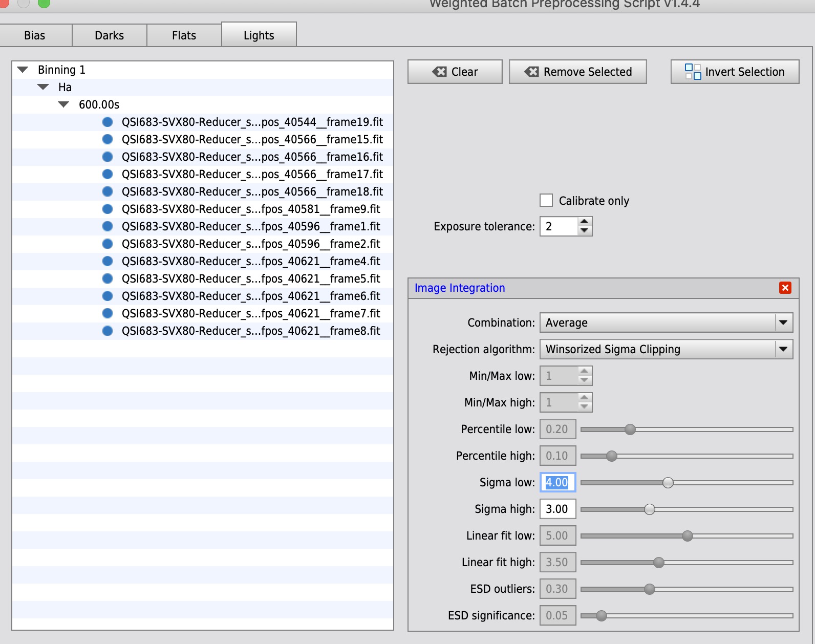The height and width of the screenshot is (644, 815).
Task: Open the Darks tab
Action: [110, 35]
